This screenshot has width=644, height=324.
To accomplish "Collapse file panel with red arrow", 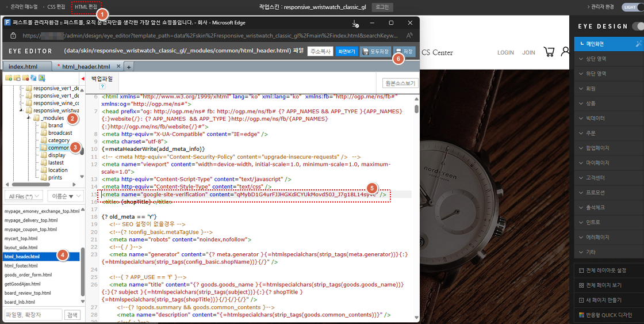I will pos(83,78).
